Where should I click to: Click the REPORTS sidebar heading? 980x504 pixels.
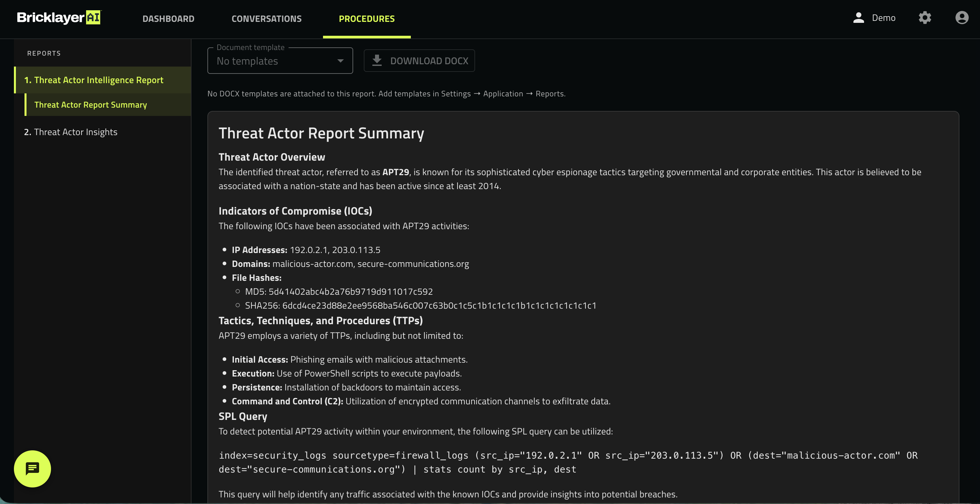(x=44, y=53)
